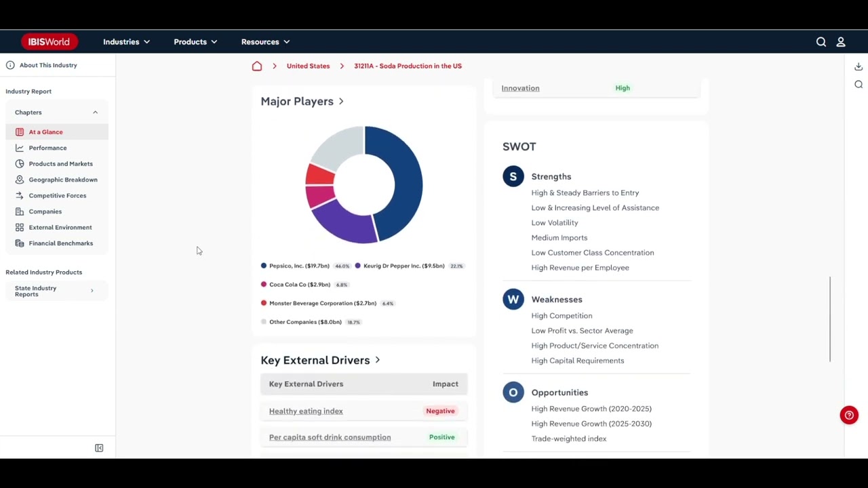Click Soda Production in the US breadcrumb

tap(408, 66)
